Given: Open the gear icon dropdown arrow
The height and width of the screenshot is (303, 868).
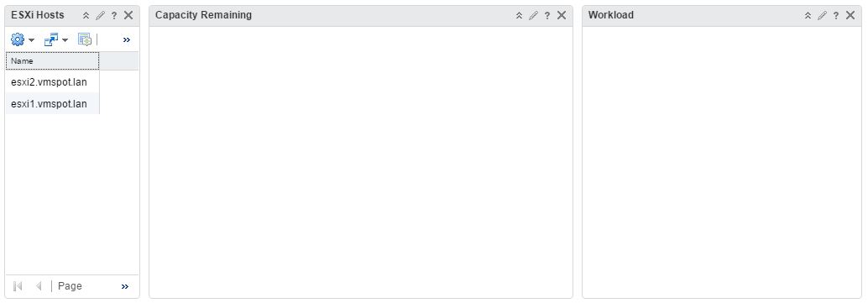Looking at the screenshot, I should pos(32,40).
